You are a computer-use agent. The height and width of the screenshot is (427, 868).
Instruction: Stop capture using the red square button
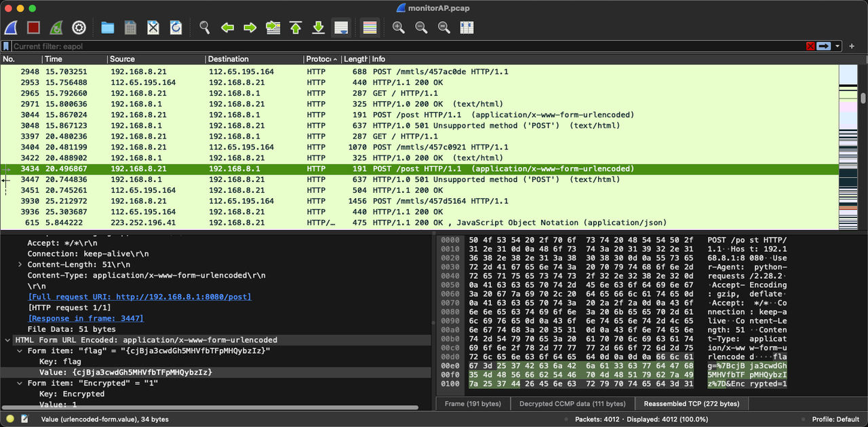[x=33, y=28]
